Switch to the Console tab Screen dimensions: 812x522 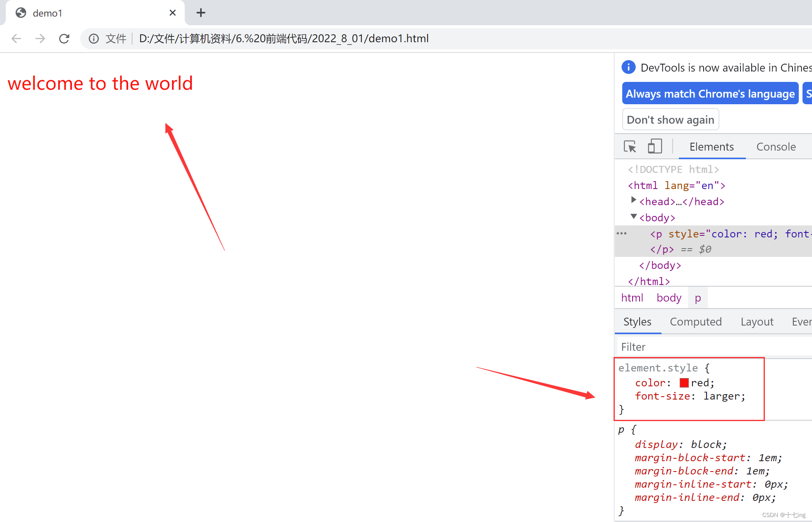pos(776,147)
